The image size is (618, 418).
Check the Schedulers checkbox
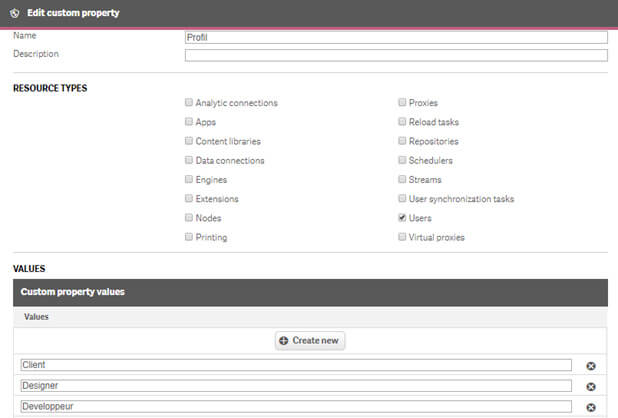click(402, 160)
